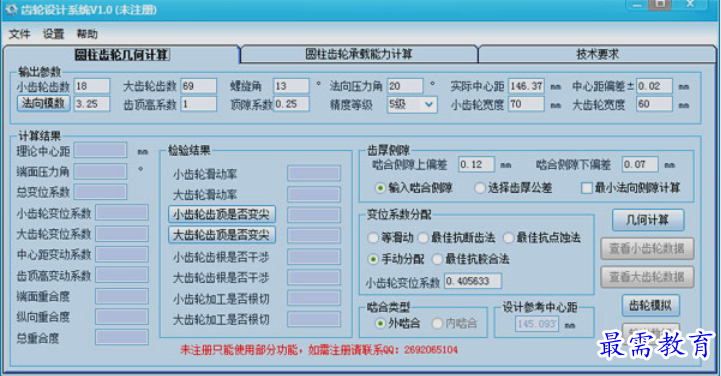This screenshot has width=721, height=376.
Task: Click the 齿轮模拟 button
Action: tap(650, 306)
